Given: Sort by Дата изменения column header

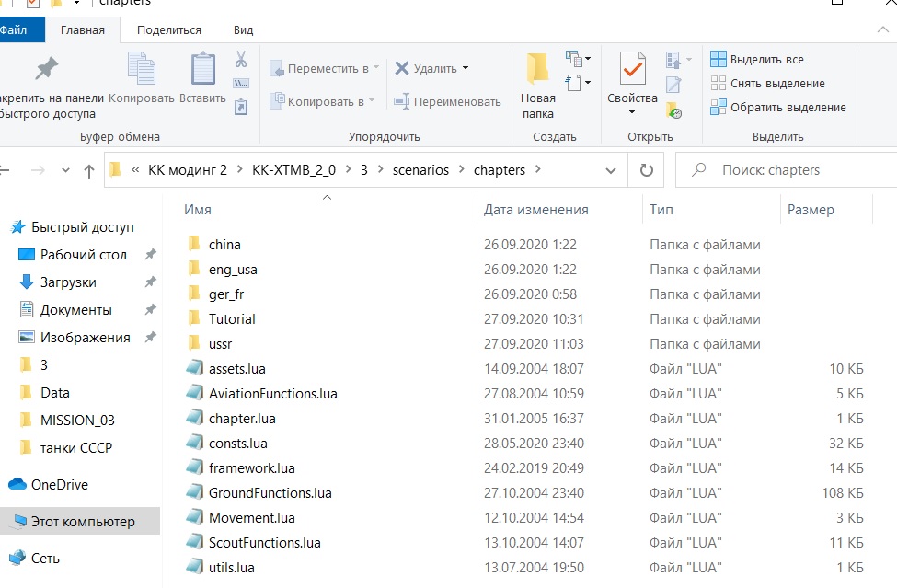Looking at the screenshot, I should (x=536, y=210).
